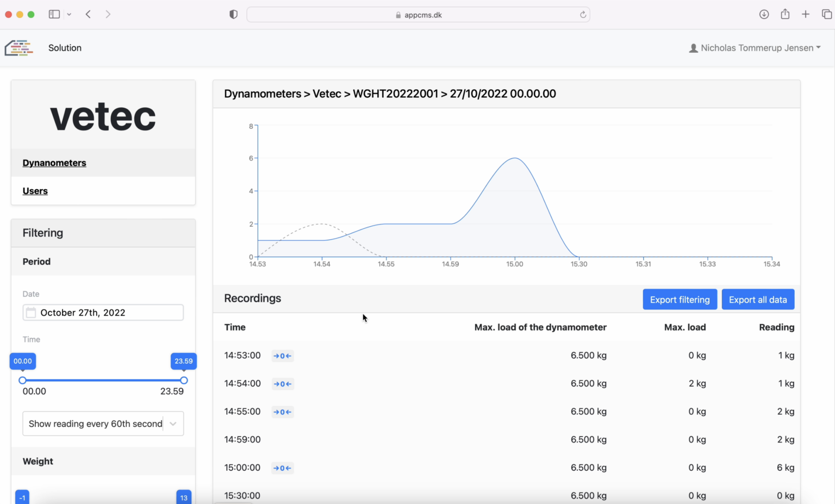Open the Safari downloads icon
835x504 pixels.
pyautogui.click(x=764, y=15)
